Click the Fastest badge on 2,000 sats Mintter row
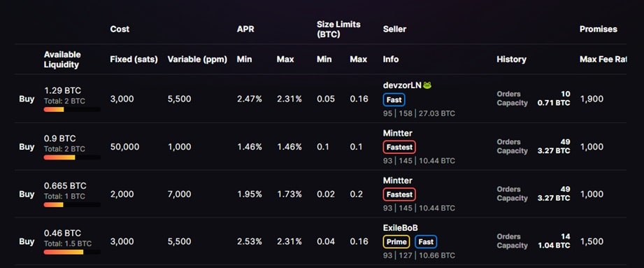The width and height of the screenshot is (644, 268). pos(399,195)
